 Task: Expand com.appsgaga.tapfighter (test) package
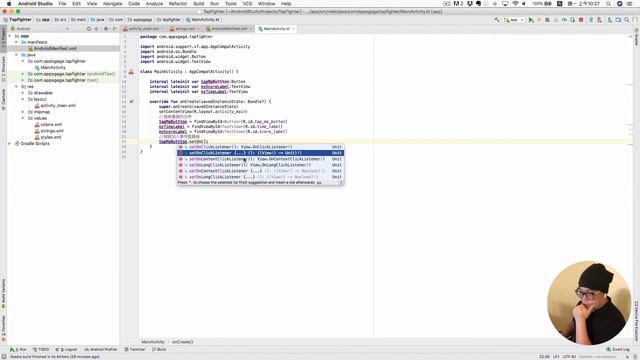coord(23,80)
